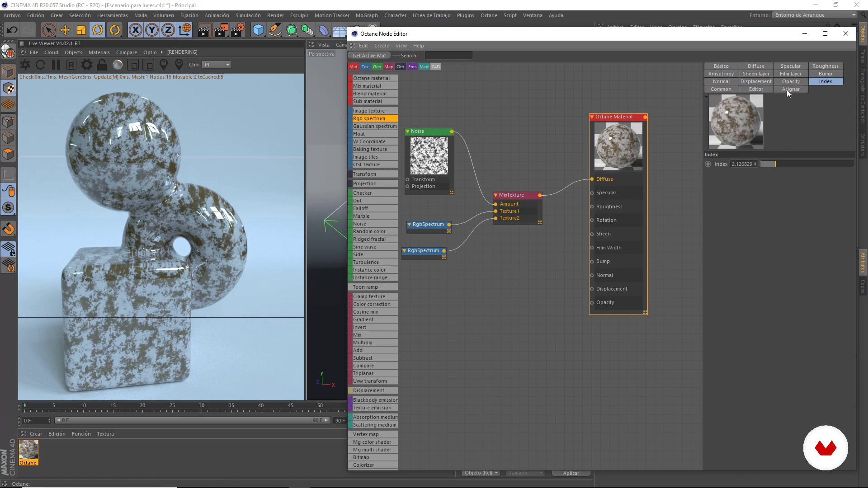This screenshot has width=868, height=488.
Task: Click the Undo arrow icon
Action: 12,30
